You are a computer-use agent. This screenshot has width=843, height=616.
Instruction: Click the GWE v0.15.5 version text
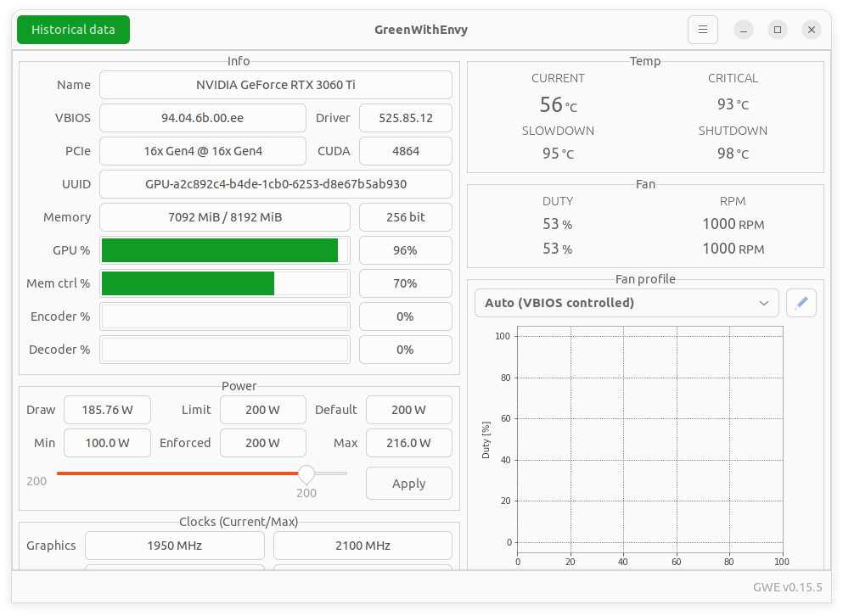coord(788,587)
